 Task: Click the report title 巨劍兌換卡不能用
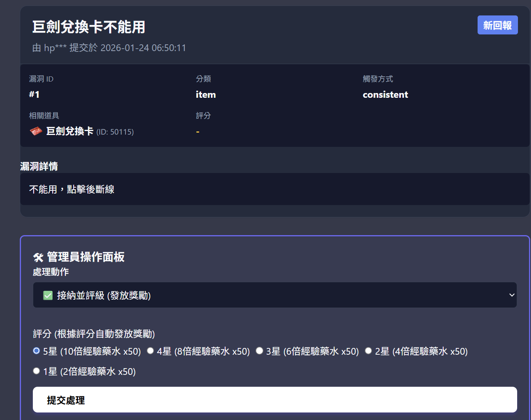[x=89, y=27]
